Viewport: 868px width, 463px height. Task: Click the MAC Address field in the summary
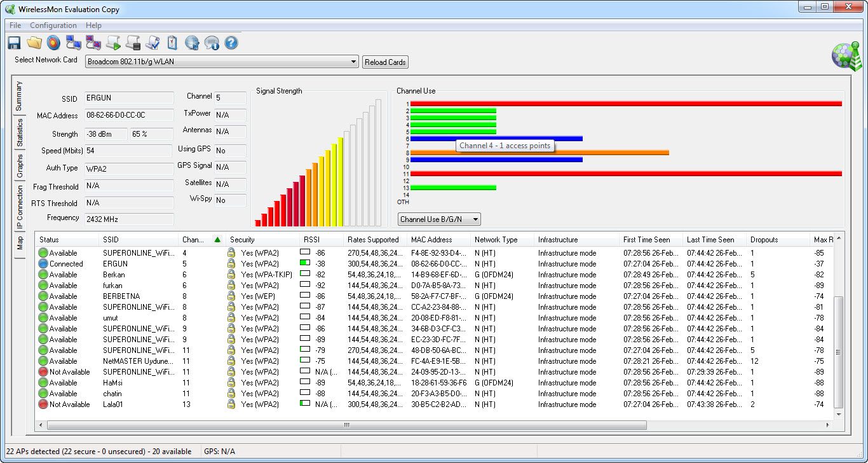[x=128, y=115]
